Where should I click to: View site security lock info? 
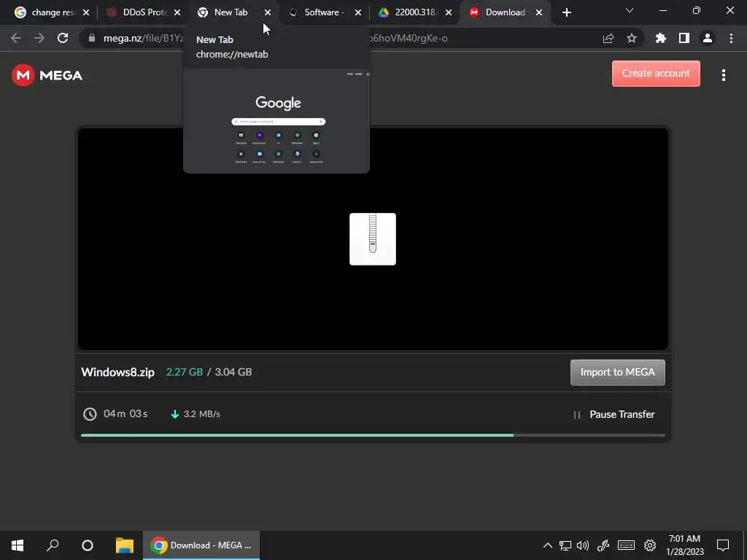(x=92, y=38)
